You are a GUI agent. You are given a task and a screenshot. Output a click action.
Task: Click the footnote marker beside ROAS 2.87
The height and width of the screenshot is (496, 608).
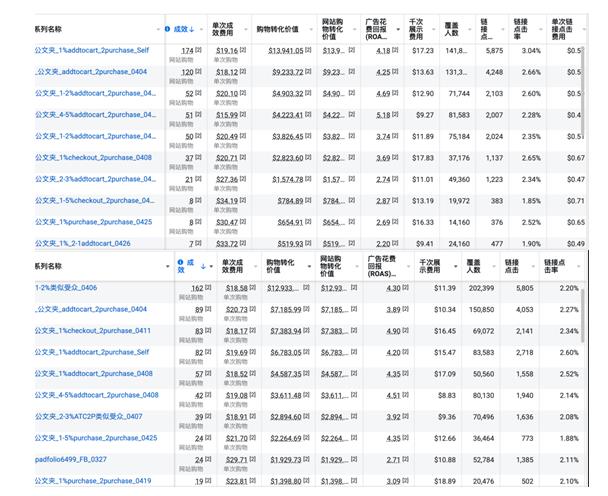click(x=395, y=200)
